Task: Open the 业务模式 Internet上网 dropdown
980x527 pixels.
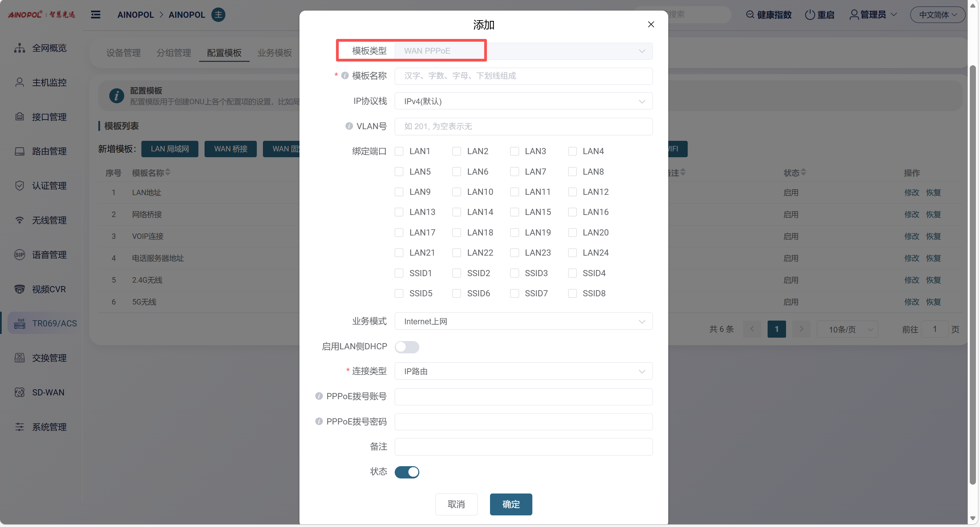Action: click(523, 321)
